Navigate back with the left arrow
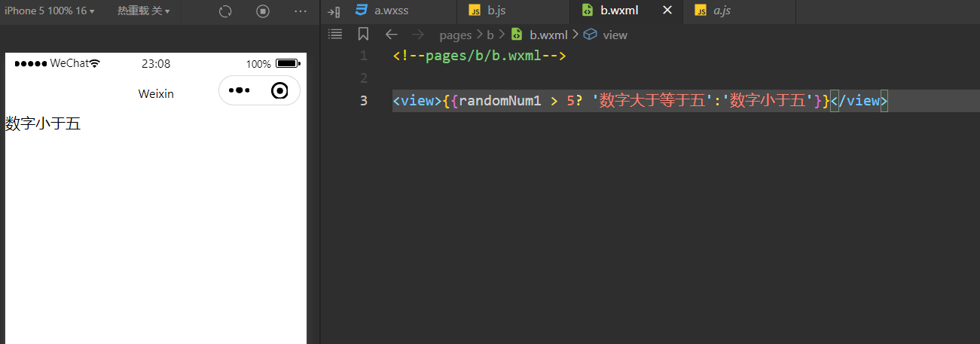The image size is (980, 344). coord(391,34)
